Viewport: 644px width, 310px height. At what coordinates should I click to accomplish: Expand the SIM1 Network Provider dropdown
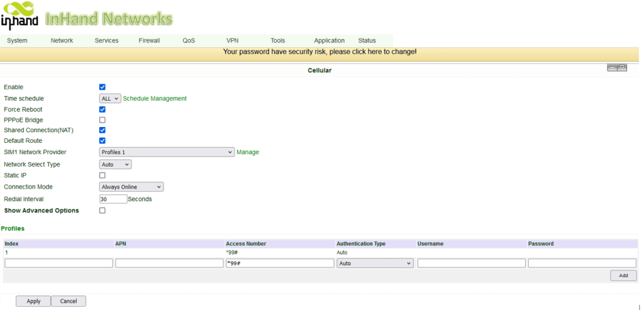[167, 152]
